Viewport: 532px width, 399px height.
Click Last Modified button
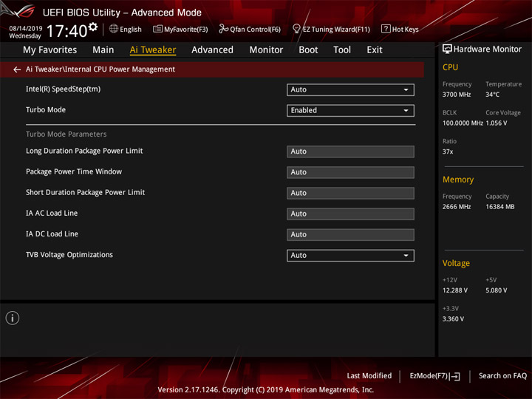(369, 376)
